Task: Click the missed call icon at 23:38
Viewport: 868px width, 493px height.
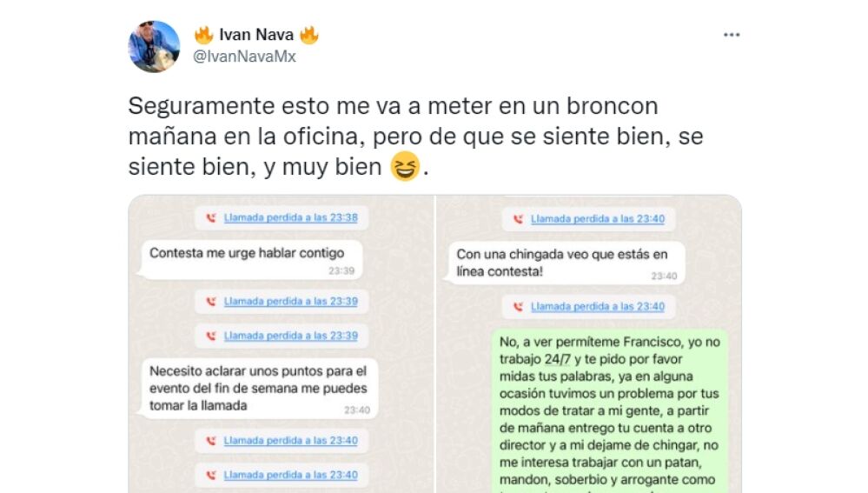Action: click(210, 218)
